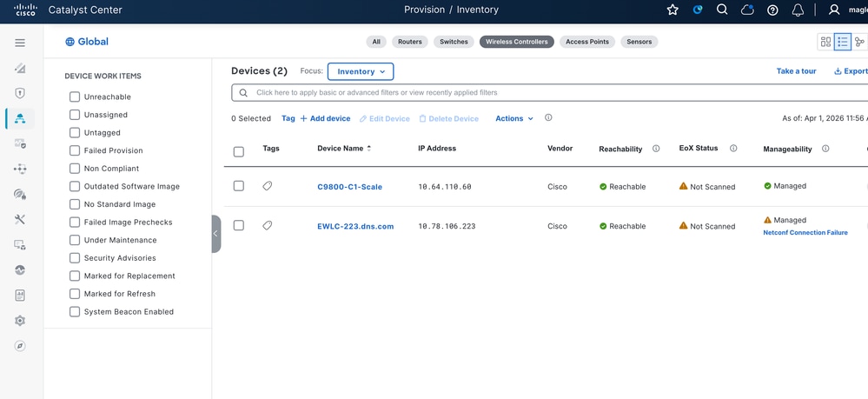Open the Design ruler-triangle sidebar icon
Image resolution: width=868 pixels, height=399 pixels.
pos(20,68)
